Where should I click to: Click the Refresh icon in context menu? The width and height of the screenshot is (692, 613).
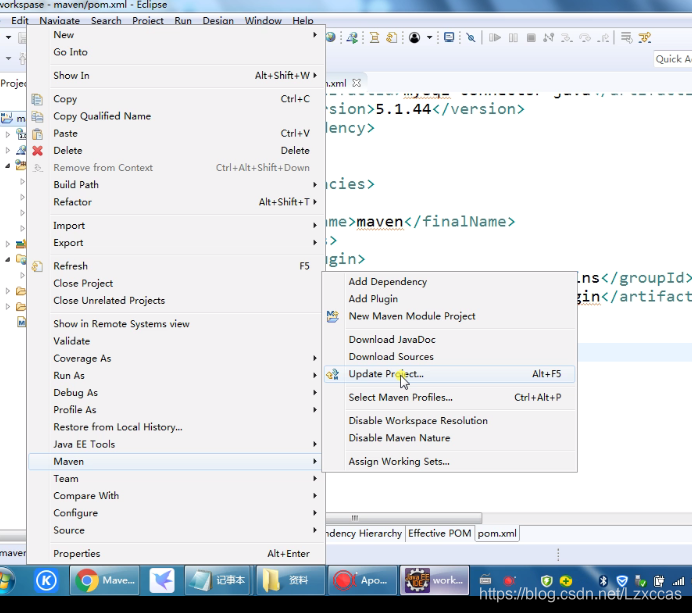coord(38,266)
